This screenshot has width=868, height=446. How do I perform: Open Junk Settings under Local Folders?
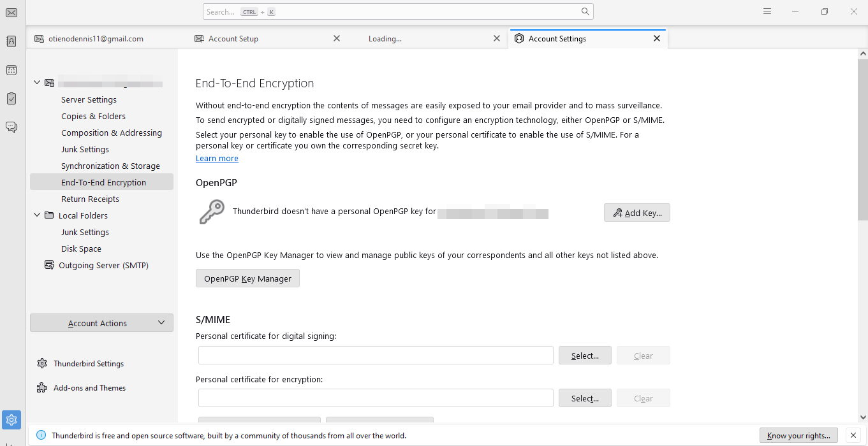(x=85, y=232)
